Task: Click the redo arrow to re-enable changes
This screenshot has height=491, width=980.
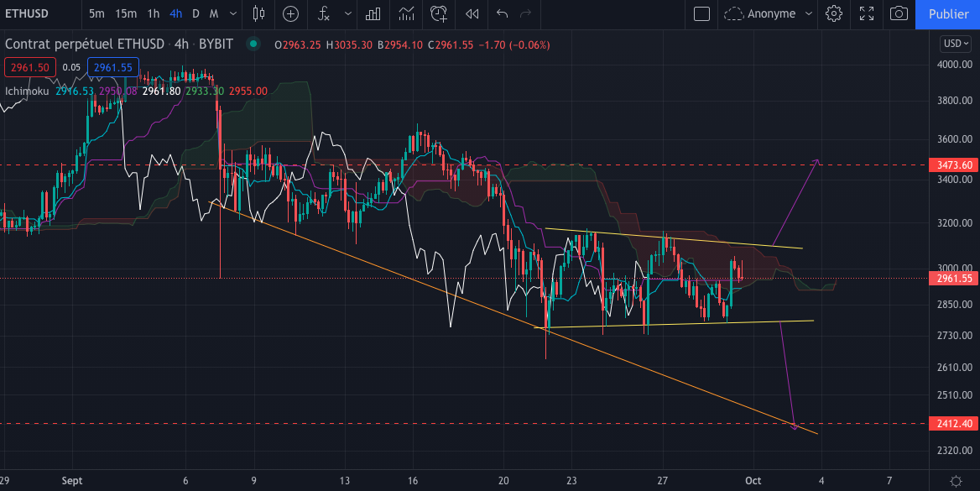Action: coord(526,14)
